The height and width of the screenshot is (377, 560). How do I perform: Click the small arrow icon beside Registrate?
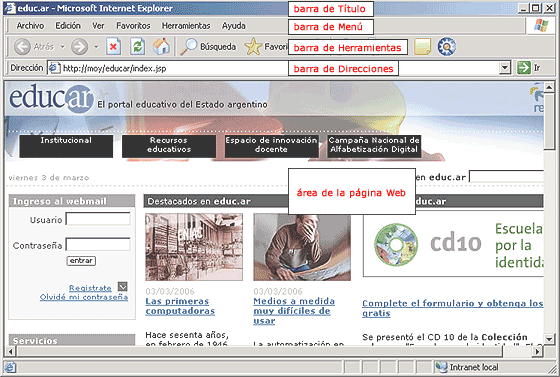click(122, 287)
